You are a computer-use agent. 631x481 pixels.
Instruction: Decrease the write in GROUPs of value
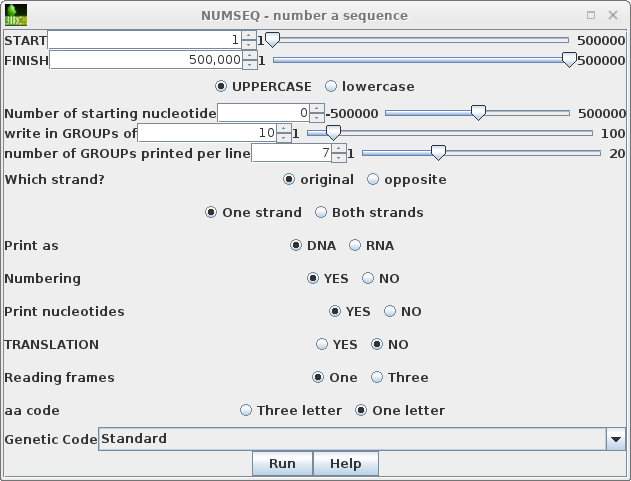click(x=284, y=138)
